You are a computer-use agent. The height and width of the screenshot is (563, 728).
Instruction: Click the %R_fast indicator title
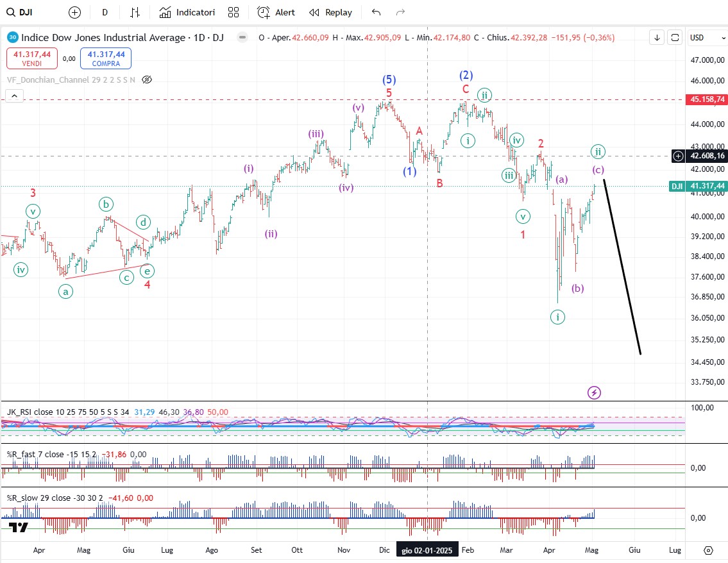tap(52, 455)
